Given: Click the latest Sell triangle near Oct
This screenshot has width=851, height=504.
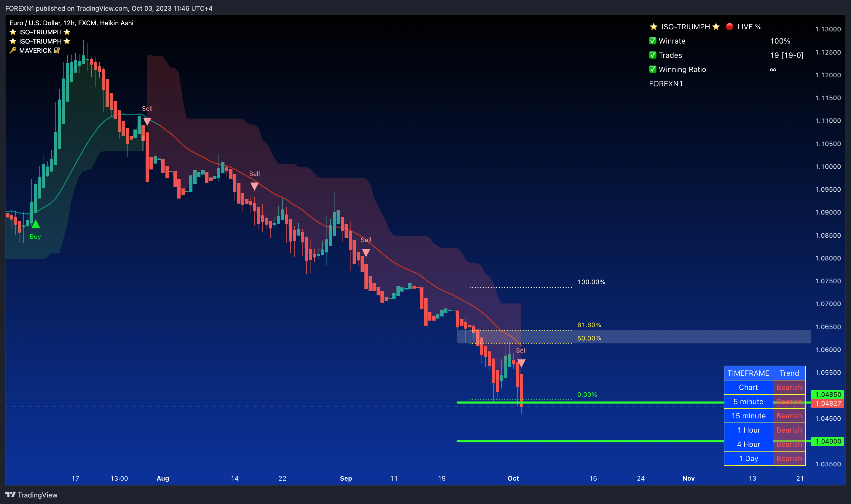Looking at the screenshot, I should coord(521,363).
